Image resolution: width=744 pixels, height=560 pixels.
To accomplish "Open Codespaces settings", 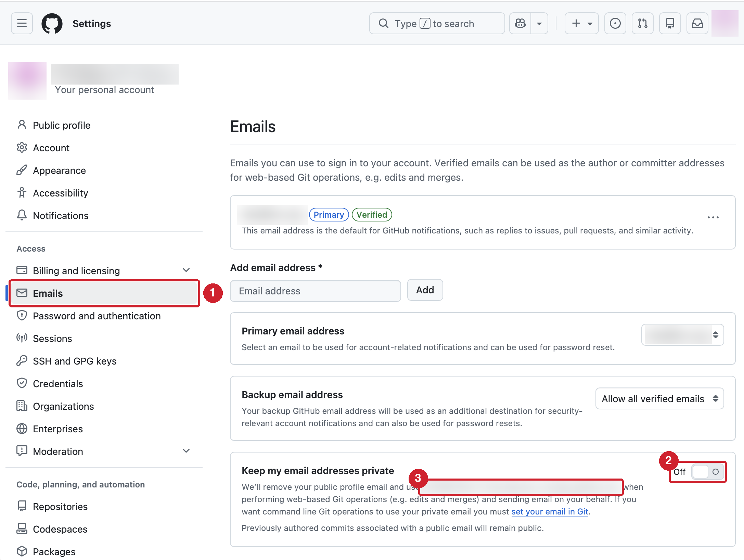I will [60, 529].
